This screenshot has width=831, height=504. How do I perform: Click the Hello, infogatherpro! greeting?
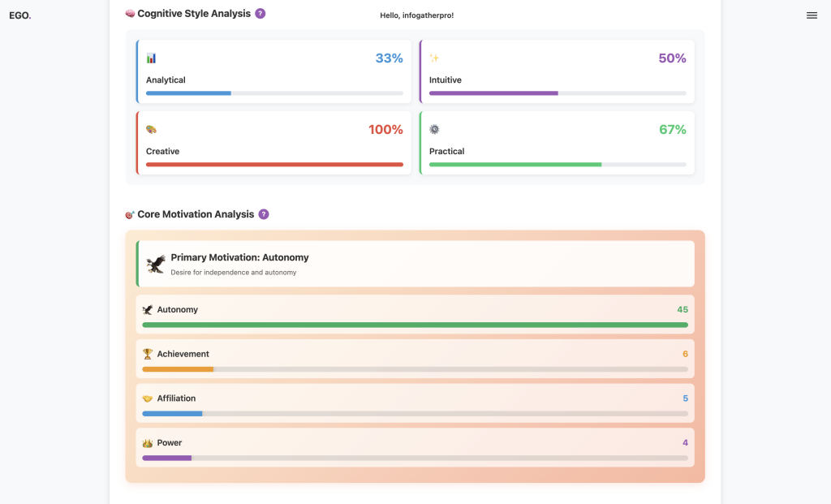click(416, 15)
